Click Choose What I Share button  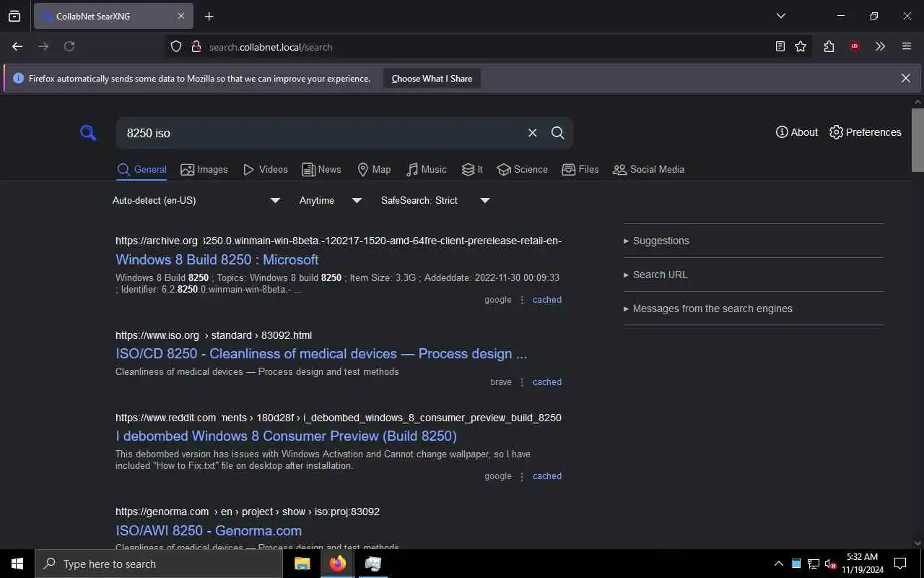pyautogui.click(x=432, y=78)
